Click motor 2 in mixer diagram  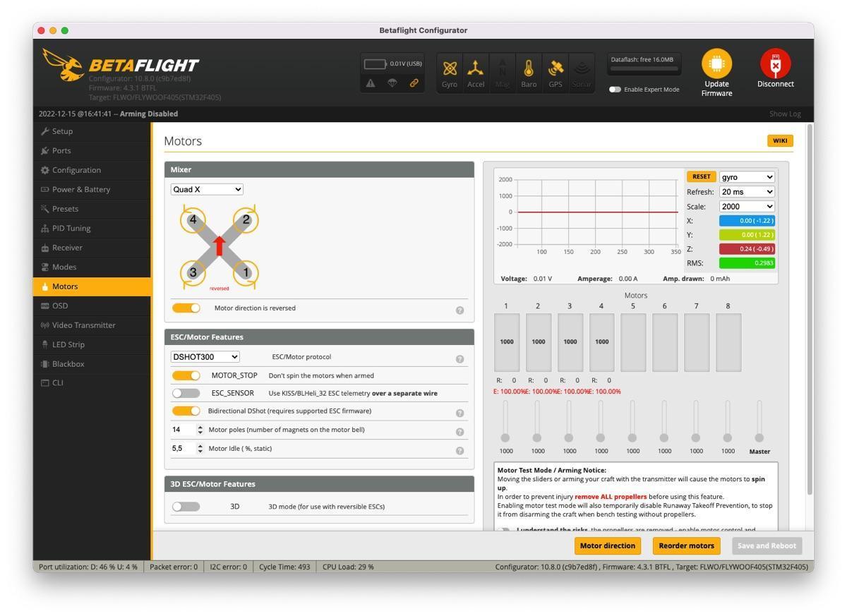(x=246, y=219)
